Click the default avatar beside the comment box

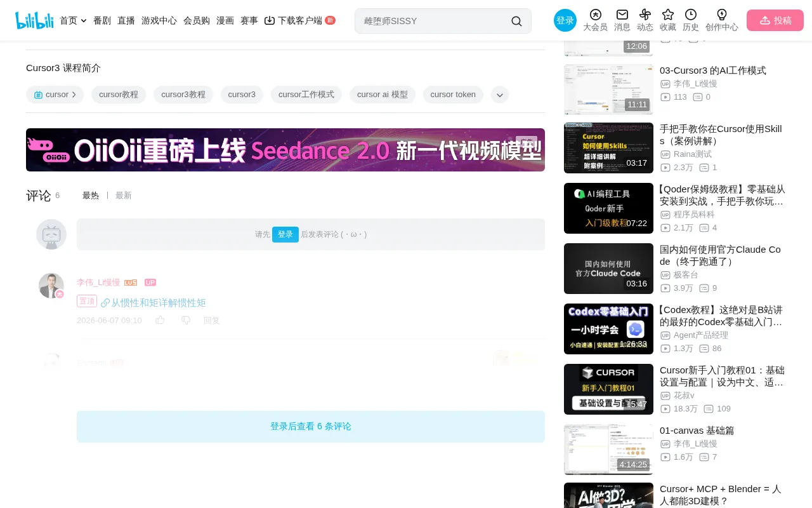[51, 234]
